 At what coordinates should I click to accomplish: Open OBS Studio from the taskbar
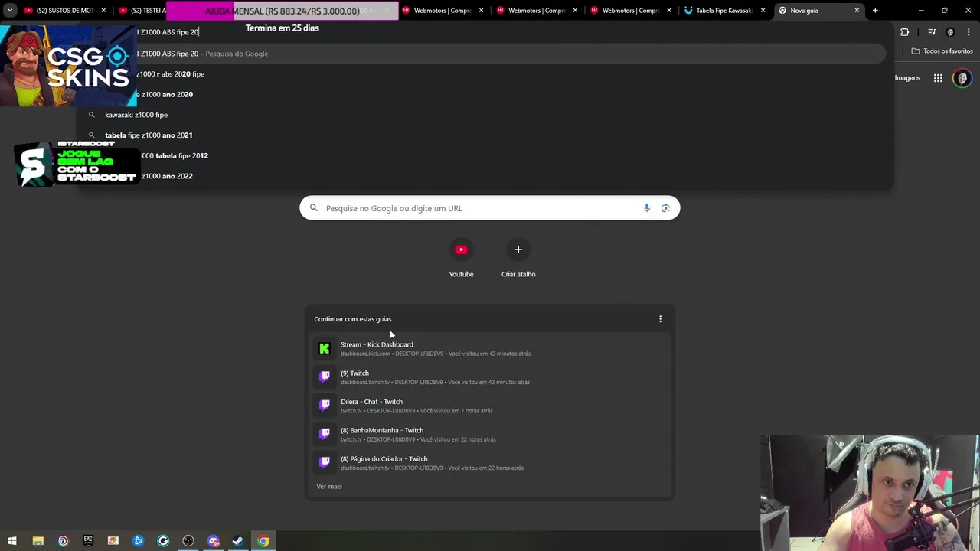click(188, 541)
